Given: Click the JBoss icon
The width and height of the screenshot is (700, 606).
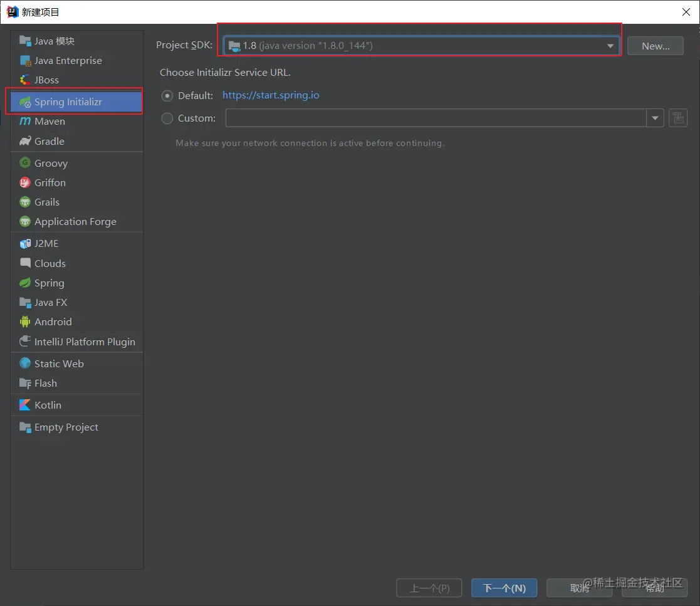Looking at the screenshot, I should tap(25, 80).
